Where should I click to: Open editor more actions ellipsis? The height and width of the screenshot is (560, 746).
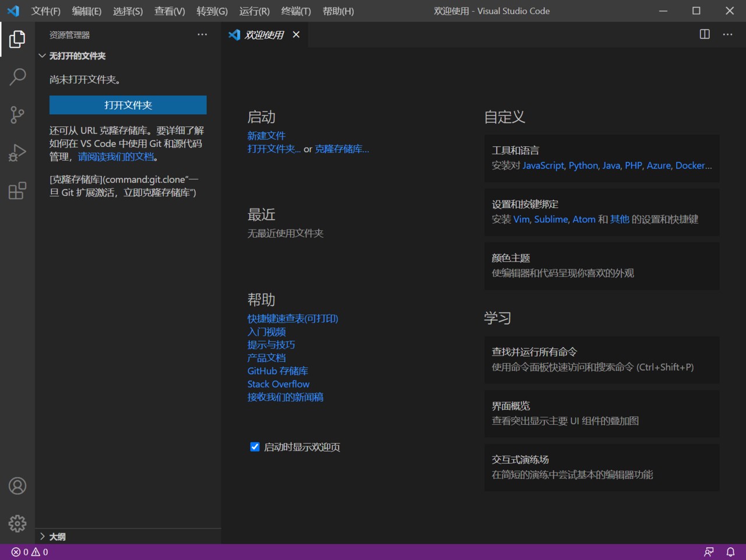pos(727,34)
